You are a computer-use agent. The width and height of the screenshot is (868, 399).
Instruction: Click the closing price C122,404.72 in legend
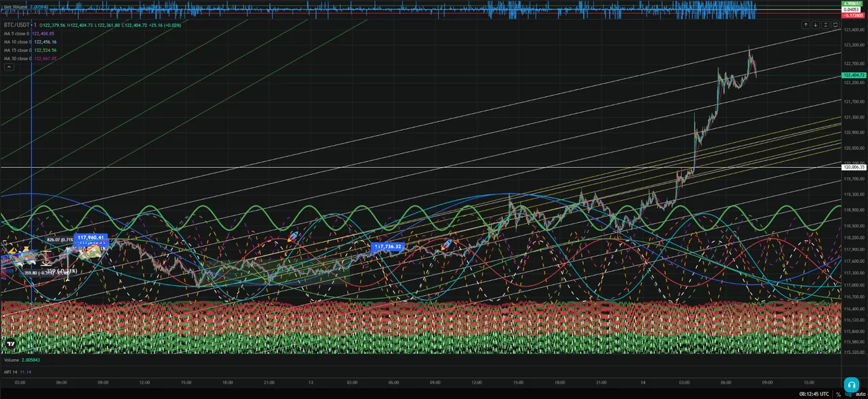tap(134, 24)
